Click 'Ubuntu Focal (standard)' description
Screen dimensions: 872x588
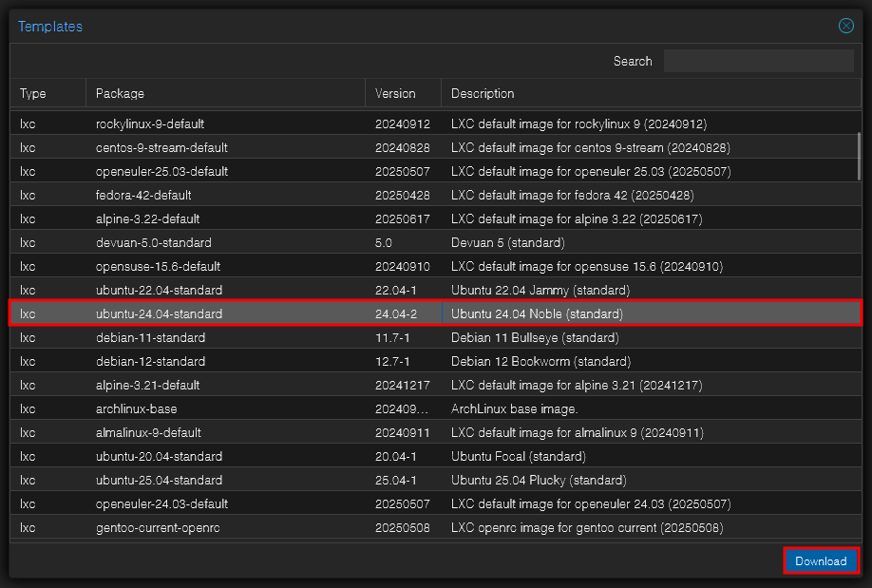coord(519,456)
